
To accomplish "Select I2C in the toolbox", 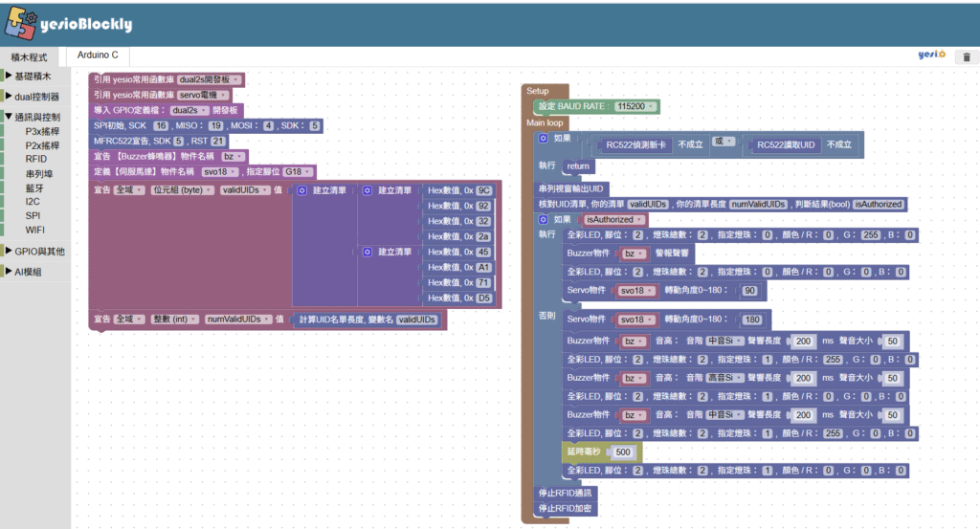I will [33, 201].
